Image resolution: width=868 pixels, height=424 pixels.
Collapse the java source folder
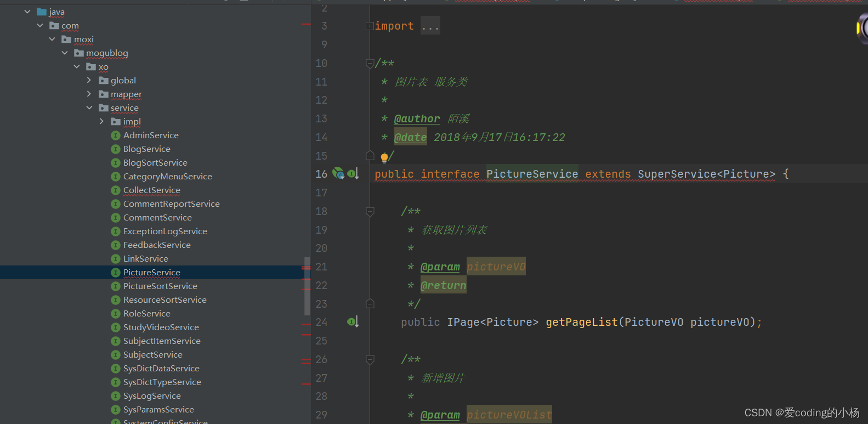[27, 12]
